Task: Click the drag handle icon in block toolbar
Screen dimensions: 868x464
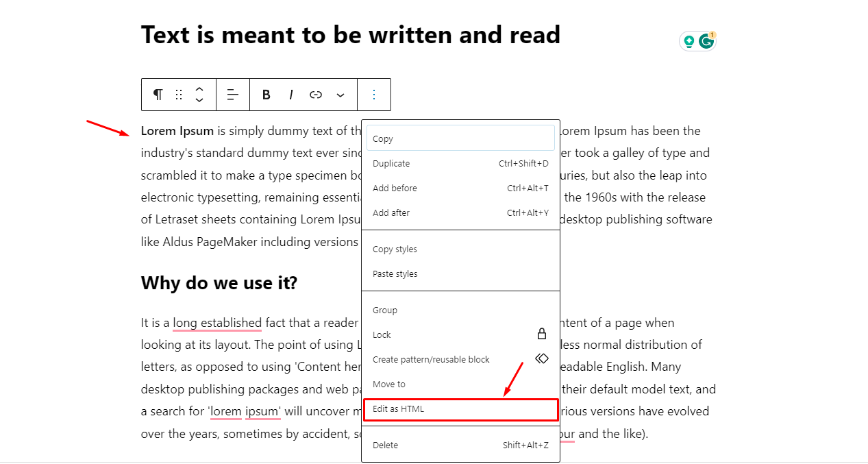Action: (x=179, y=95)
